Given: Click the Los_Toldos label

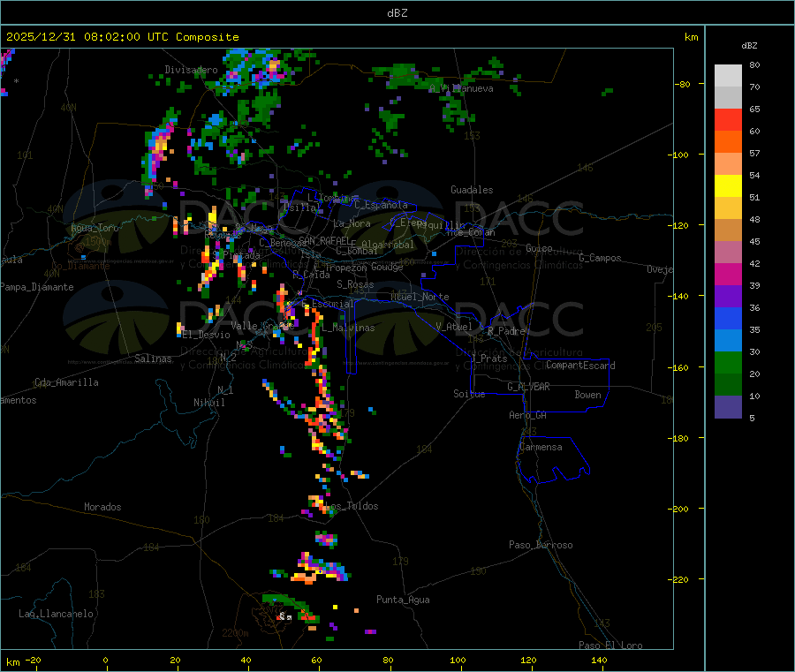Looking at the screenshot, I should pyautogui.click(x=352, y=506).
